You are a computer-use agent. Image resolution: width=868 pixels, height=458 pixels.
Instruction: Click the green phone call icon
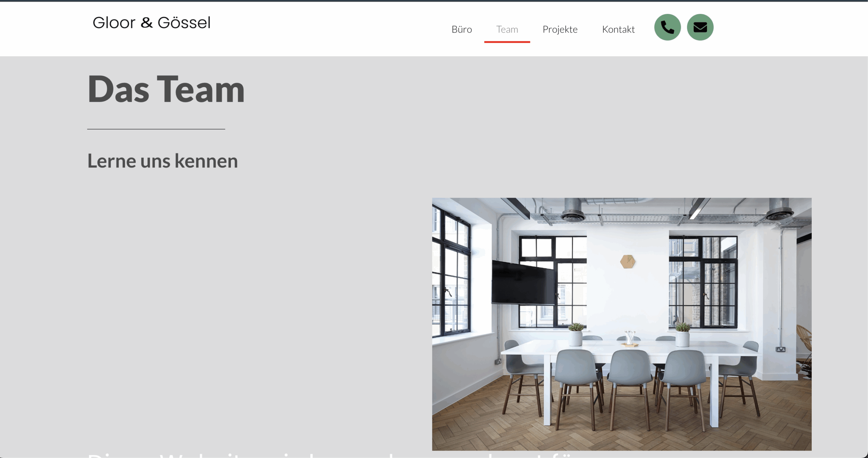tap(667, 27)
